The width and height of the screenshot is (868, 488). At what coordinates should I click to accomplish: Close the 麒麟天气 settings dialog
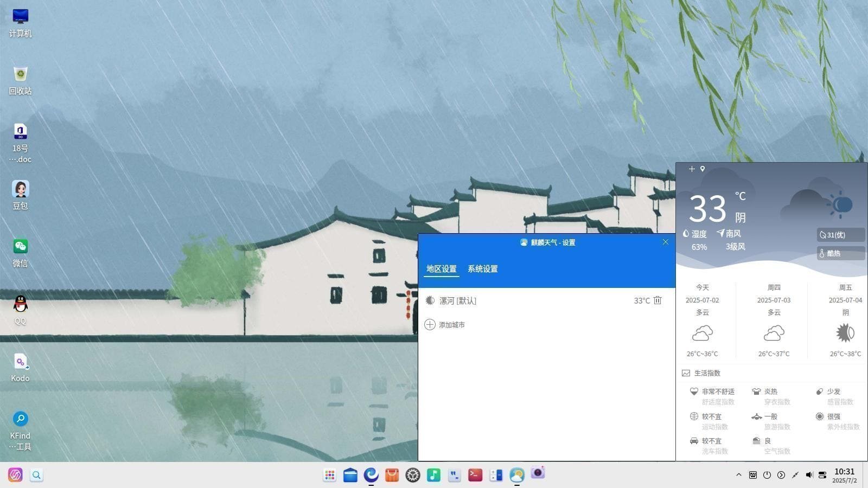click(666, 242)
